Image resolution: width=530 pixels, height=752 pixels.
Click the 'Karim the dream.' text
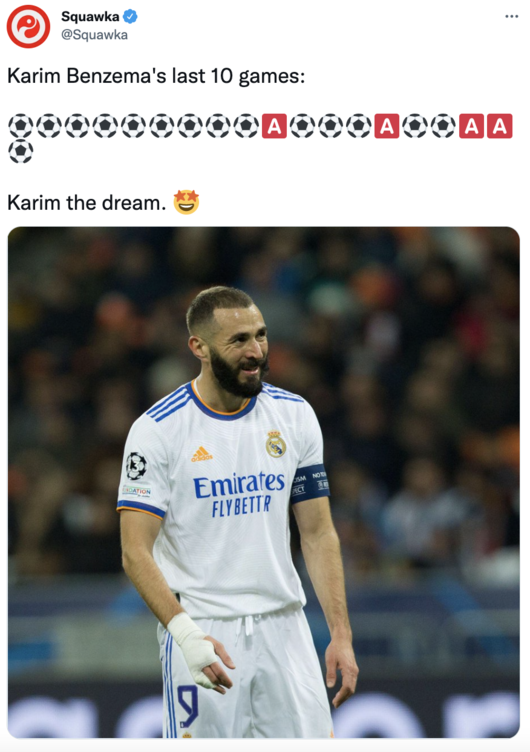86,203
